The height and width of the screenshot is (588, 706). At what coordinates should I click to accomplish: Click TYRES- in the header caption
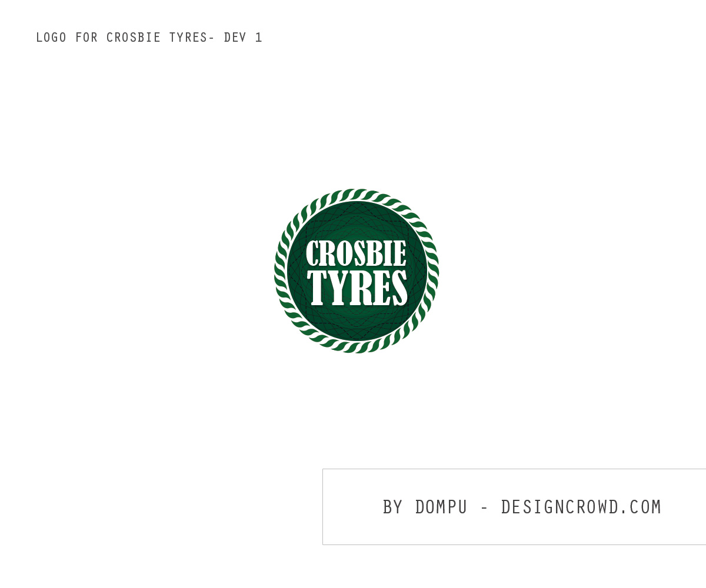point(192,38)
